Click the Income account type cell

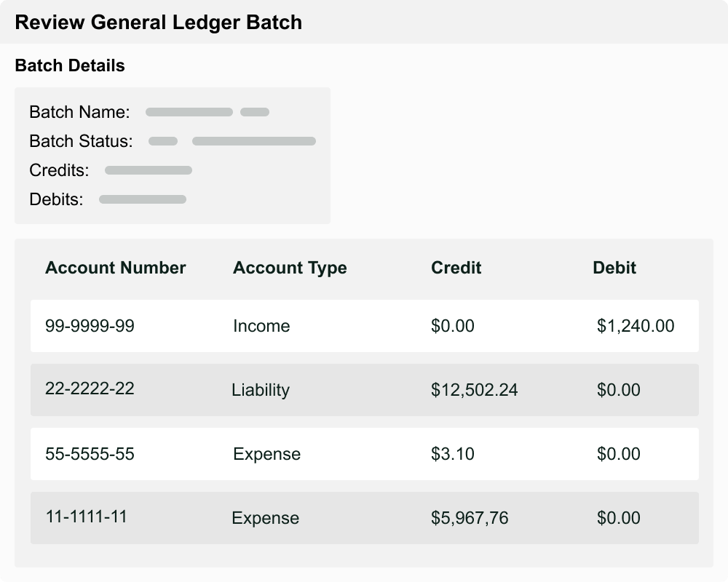[x=261, y=326]
